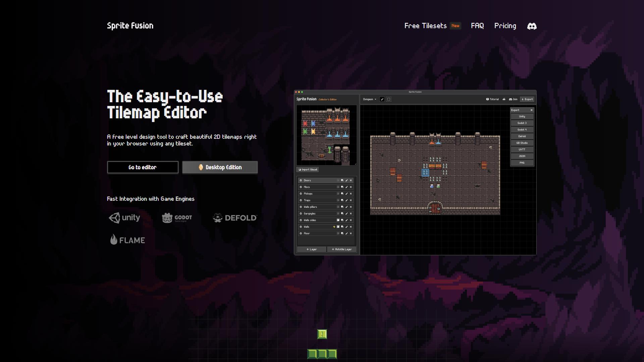Select the rectangle selection tool in the editor toolbar

389,99
